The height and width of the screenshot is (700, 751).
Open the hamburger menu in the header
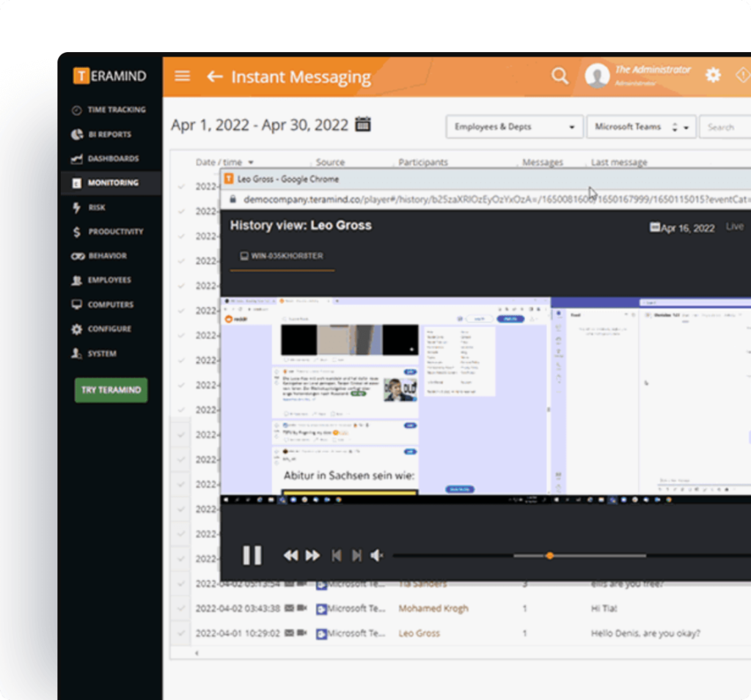182,76
